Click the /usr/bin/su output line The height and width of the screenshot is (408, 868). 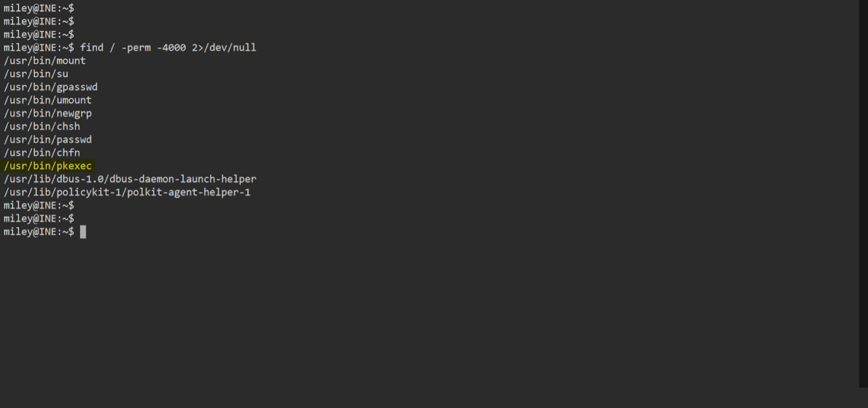(x=36, y=74)
